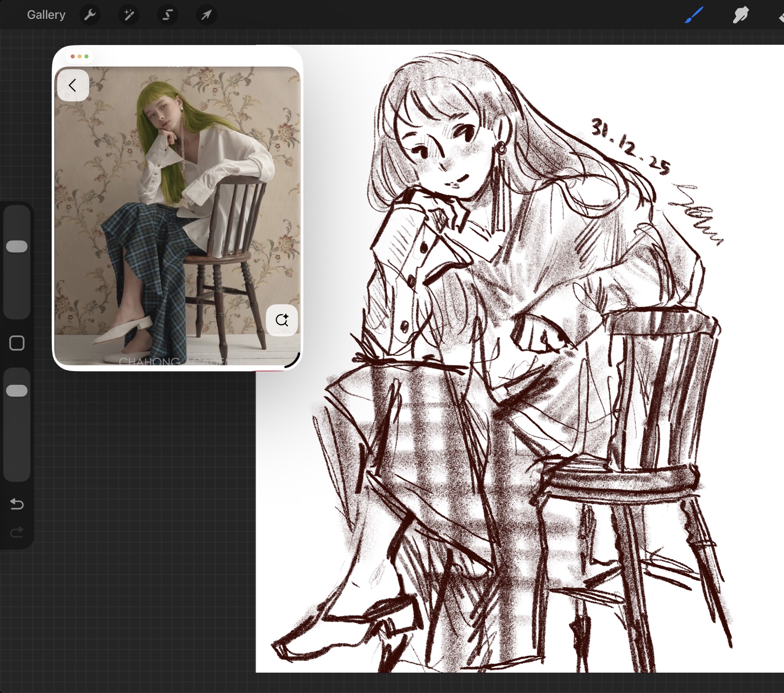The width and height of the screenshot is (784, 693).
Task: Activate the Transform arrow tool
Action: (x=206, y=15)
